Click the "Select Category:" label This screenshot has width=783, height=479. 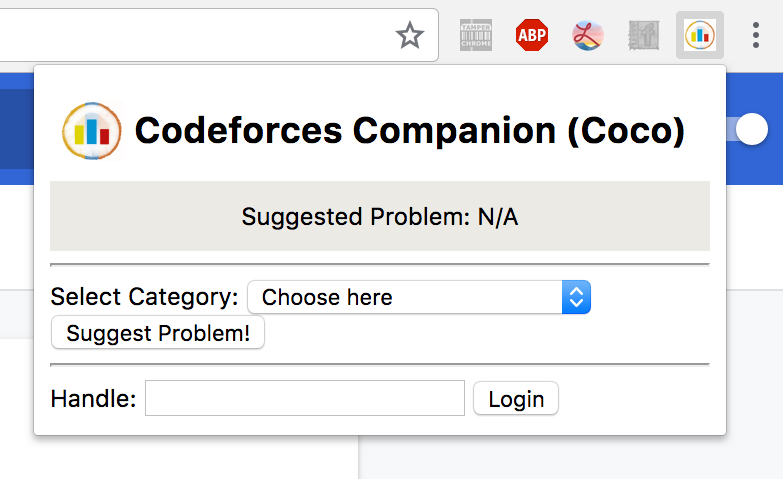pyautogui.click(x=144, y=297)
